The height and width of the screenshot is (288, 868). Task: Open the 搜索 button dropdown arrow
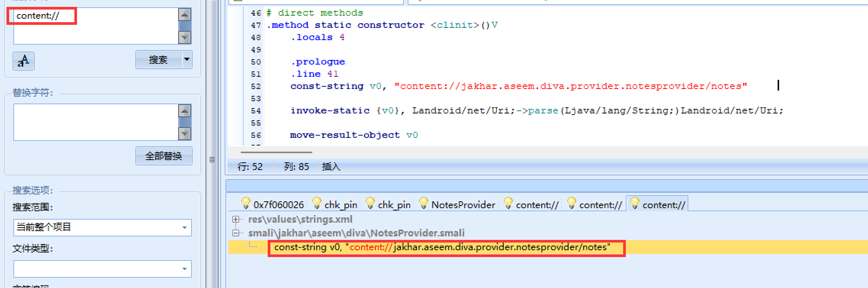pos(187,60)
